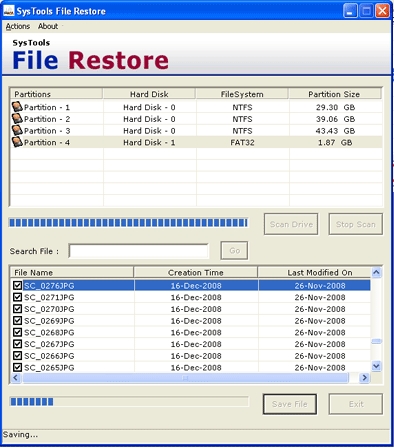The width and height of the screenshot is (394, 448).
Task: Click the Partition - 2 drive icon
Action: [17, 118]
